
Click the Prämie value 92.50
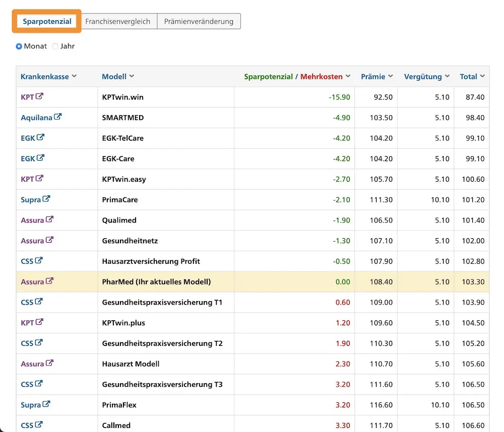click(383, 97)
